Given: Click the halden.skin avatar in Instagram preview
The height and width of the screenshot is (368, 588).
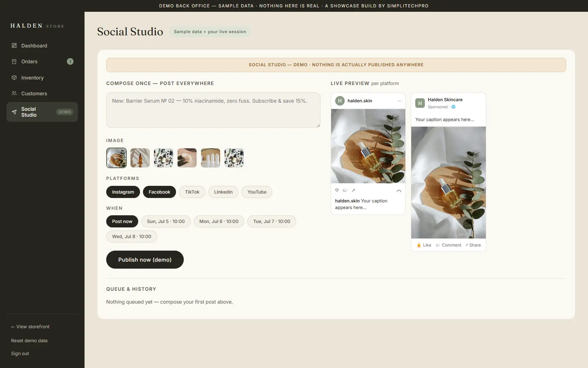Looking at the screenshot, I should tap(340, 100).
